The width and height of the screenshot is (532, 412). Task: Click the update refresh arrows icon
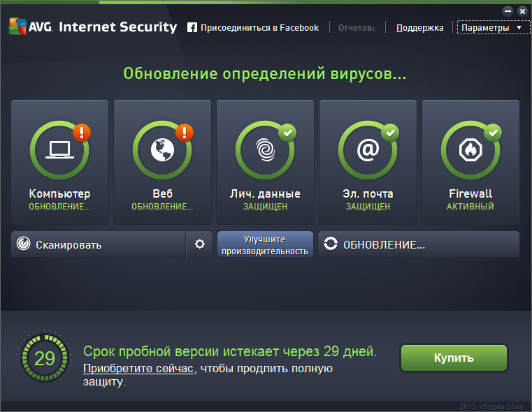tap(331, 244)
